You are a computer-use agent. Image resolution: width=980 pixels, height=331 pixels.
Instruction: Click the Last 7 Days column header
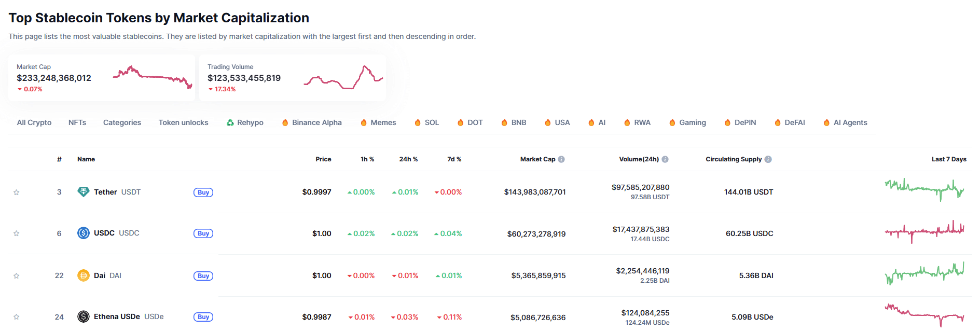click(949, 159)
